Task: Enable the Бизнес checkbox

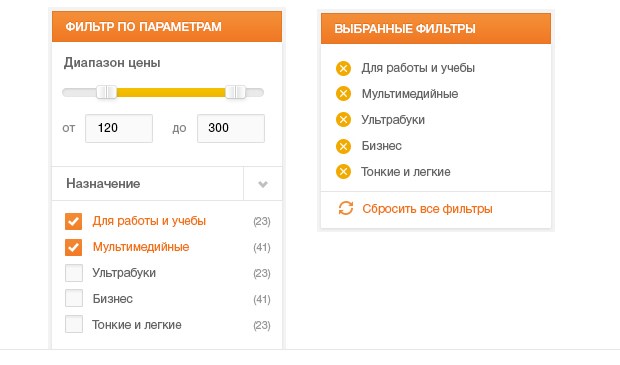Action: pyautogui.click(x=74, y=299)
